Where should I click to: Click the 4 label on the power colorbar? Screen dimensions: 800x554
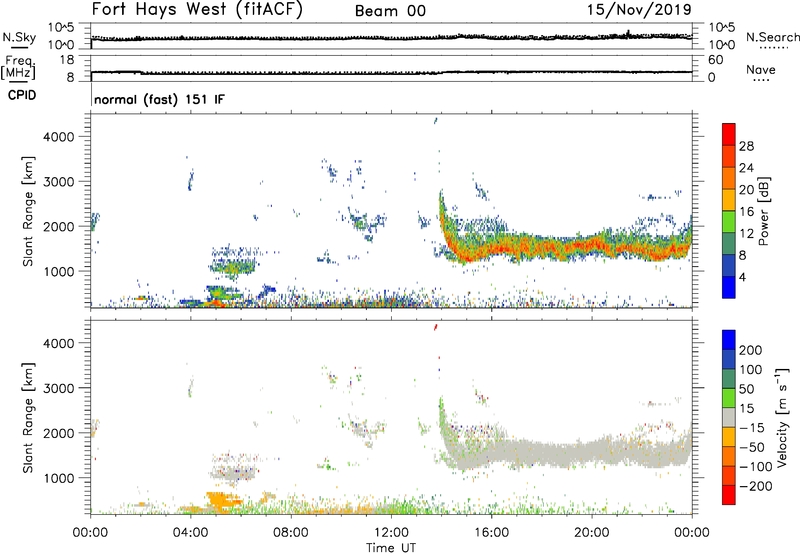pos(743,277)
